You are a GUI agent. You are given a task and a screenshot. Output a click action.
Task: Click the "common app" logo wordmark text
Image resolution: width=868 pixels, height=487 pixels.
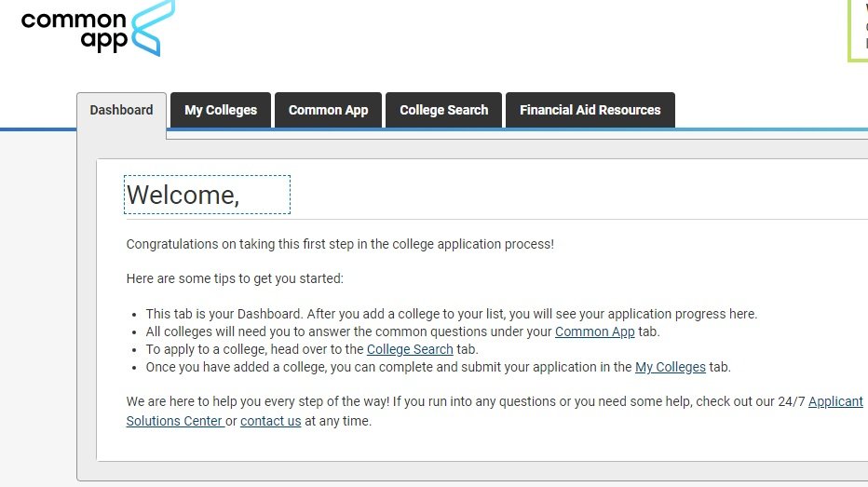coord(75,30)
